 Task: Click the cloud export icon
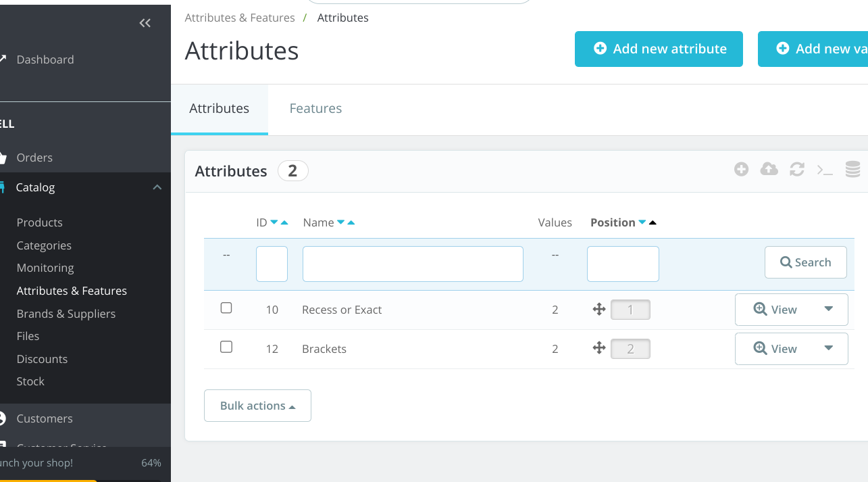point(769,169)
